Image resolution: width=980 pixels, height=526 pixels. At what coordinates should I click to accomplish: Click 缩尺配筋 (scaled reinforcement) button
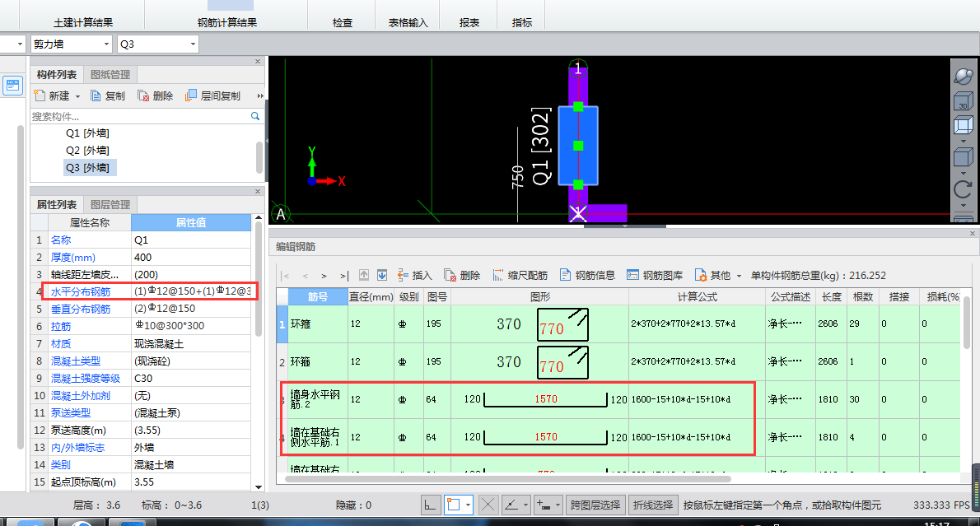tap(520, 275)
